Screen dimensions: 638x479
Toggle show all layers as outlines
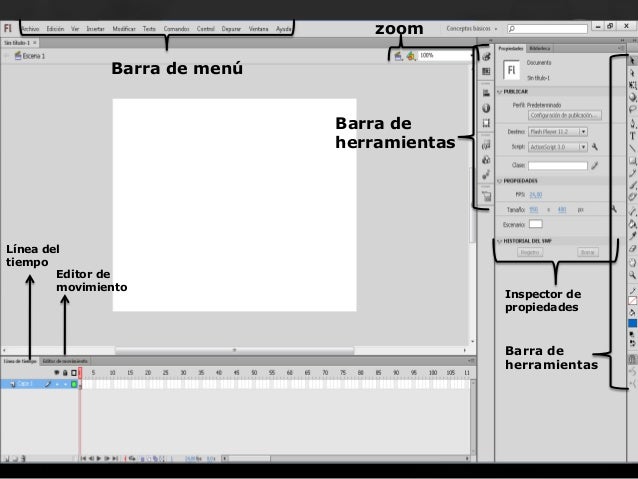pos(74,373)
